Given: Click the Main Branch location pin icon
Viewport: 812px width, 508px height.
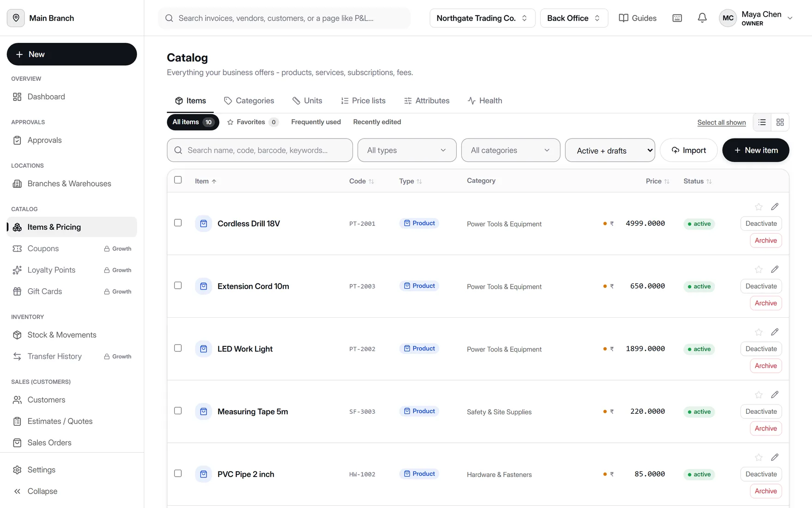Looking at the screenshot, I should [x=16, y=18].
